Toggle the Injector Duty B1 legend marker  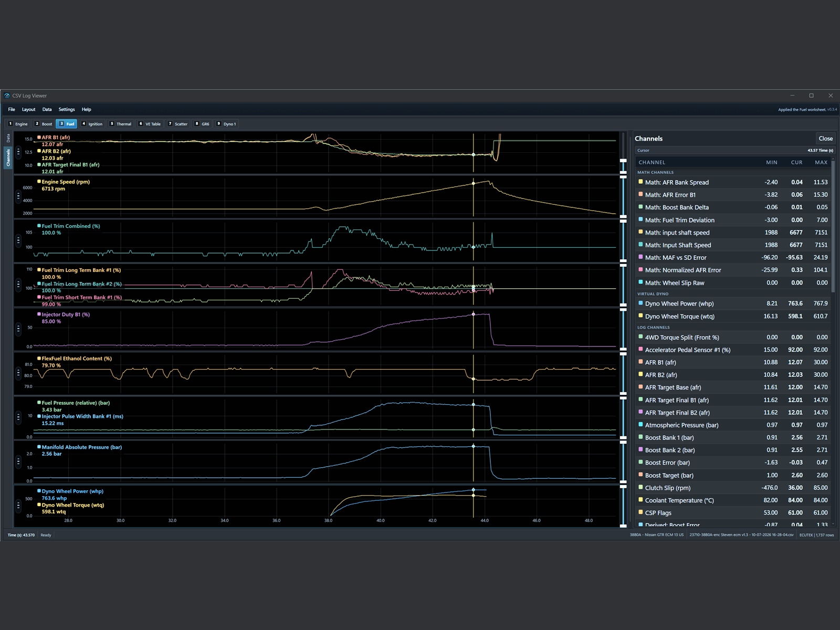point(39,314)
